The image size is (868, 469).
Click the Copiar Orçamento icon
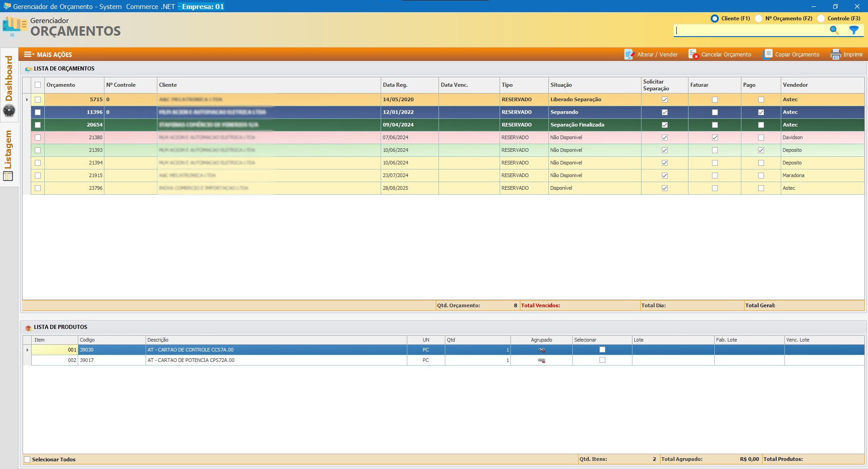pos(767,55)
